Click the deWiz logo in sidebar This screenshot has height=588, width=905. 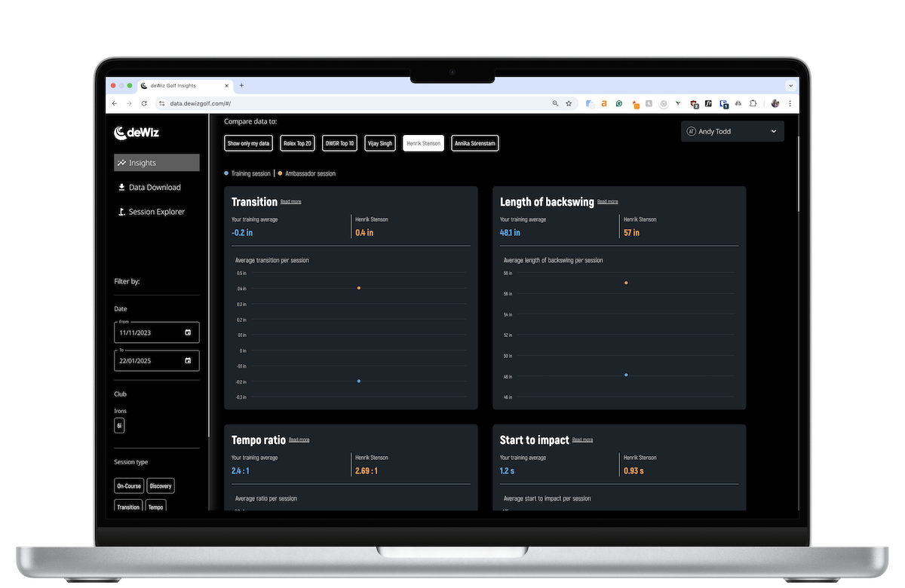tap(137, 133)
